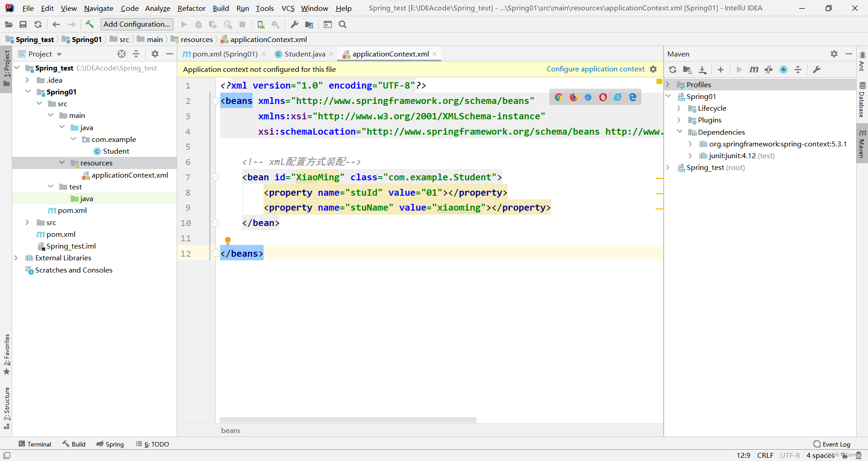Open in Edge browser icon
This screenshot has width=868, height=461.
point(632,97)
